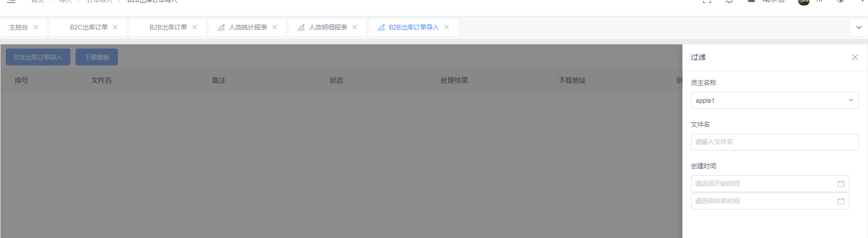The image size is (868, 238).
Task: Close the 人效统计报表 tab
Action: point(274,27)
